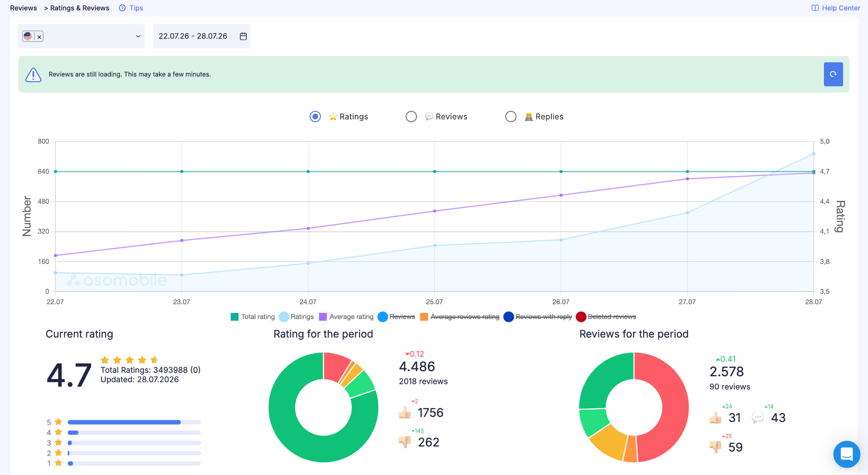The image size is (868, 475).
Task: Open the chat support widget
Action: tap(846, 454)
